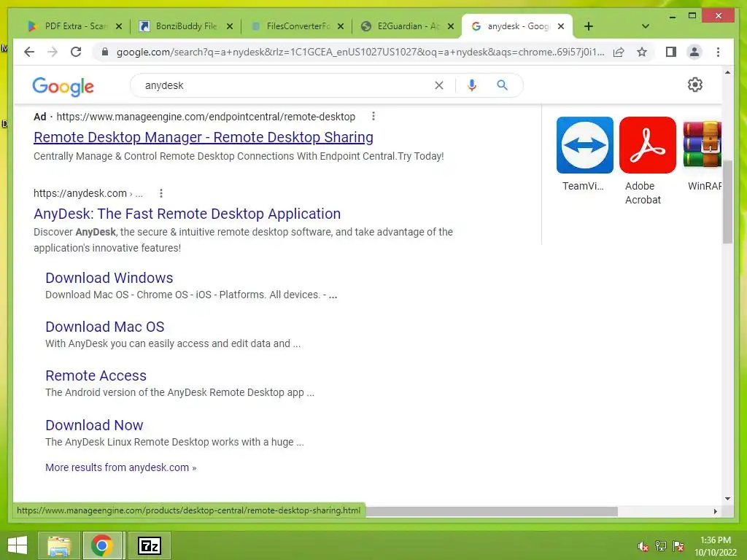Open Chrome three-dot menu
The image size is (747, 560).
pos(718,52)
